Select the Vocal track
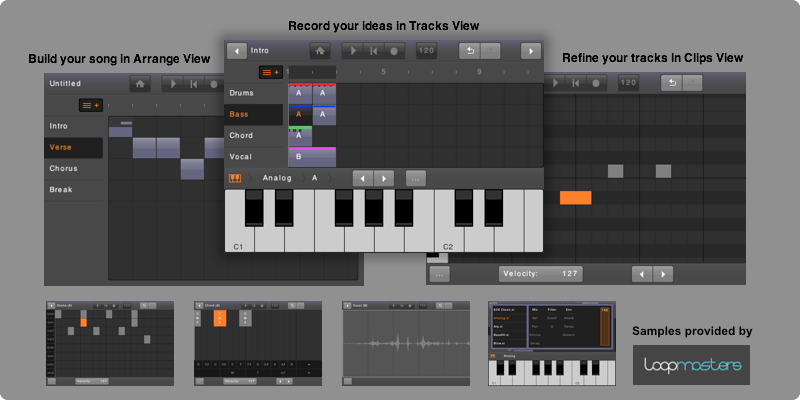800x400 pixels. point(254,157)
